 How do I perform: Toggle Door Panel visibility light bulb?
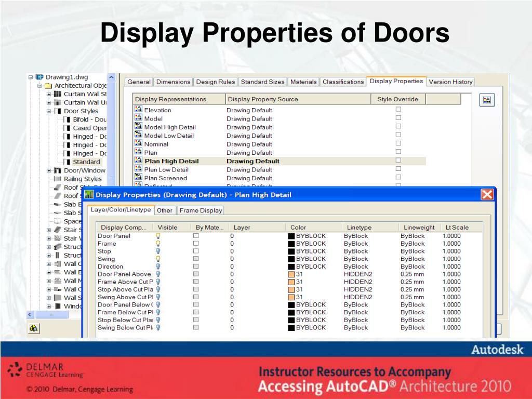click(x=158, y=236)
